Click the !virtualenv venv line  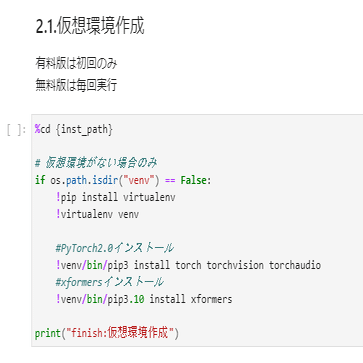click(x=97, y=214)
